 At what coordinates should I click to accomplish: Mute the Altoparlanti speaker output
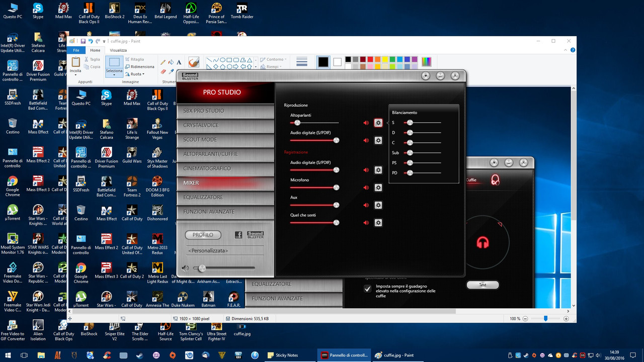(366, 123)
